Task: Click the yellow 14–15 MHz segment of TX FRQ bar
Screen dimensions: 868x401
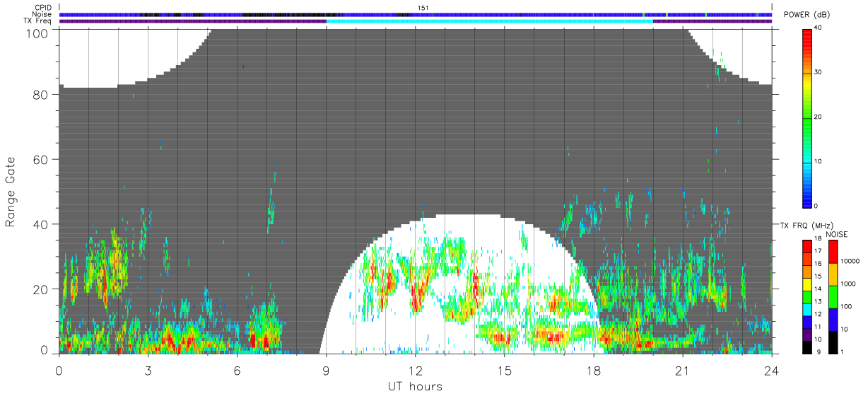Action: click(x=807, y=284)
